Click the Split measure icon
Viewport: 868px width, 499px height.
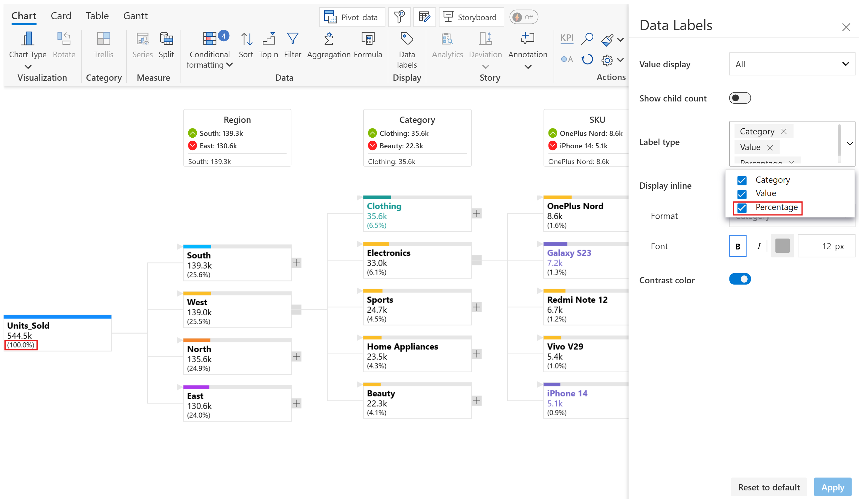[166, 39]
